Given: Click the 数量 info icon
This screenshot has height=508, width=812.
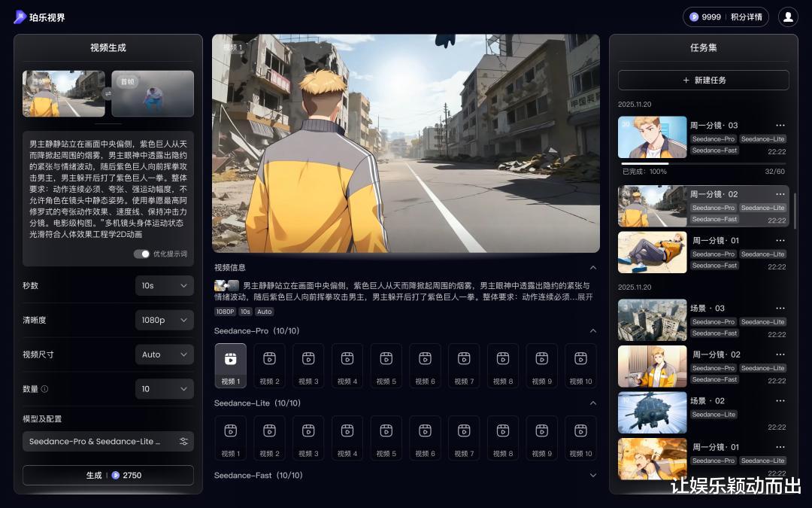Looking at the screenshot, I should click(x=44, y=389).
